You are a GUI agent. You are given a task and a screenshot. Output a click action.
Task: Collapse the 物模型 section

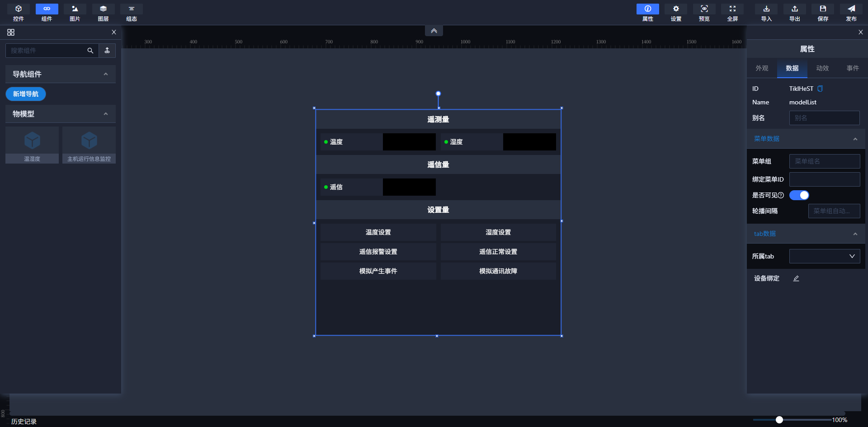click(x=106, y=114)
